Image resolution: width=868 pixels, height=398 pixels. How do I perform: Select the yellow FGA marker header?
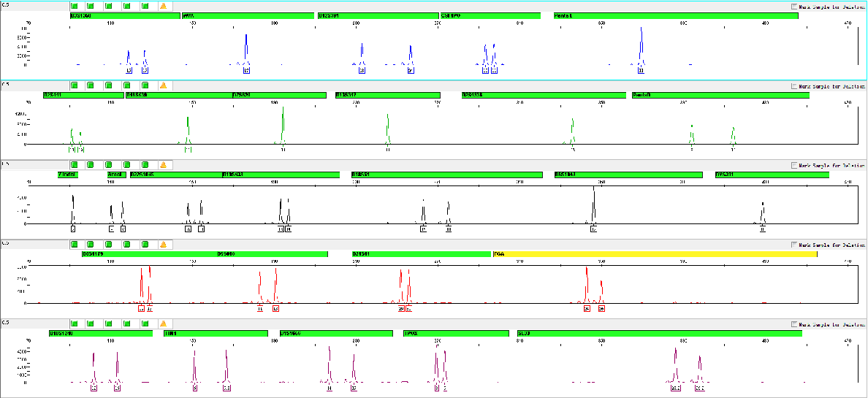655,254
